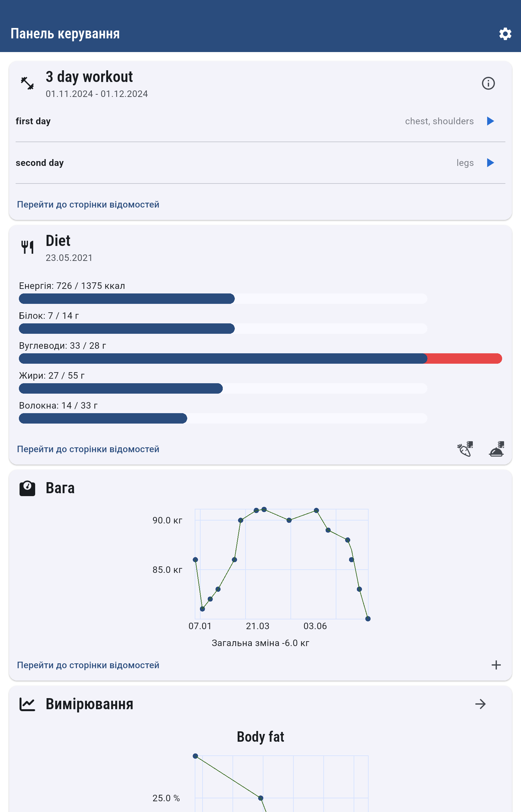Start second day legs play arrow
Screen dimensions: 521x812
[x=490, y=163]
